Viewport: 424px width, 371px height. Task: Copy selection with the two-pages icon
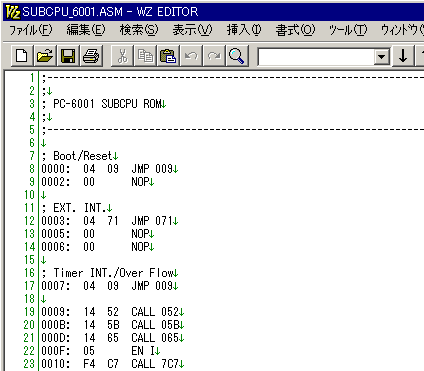145,56
